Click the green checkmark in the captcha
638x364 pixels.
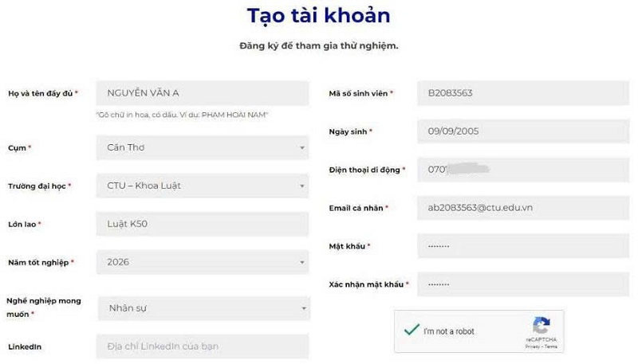412,330
